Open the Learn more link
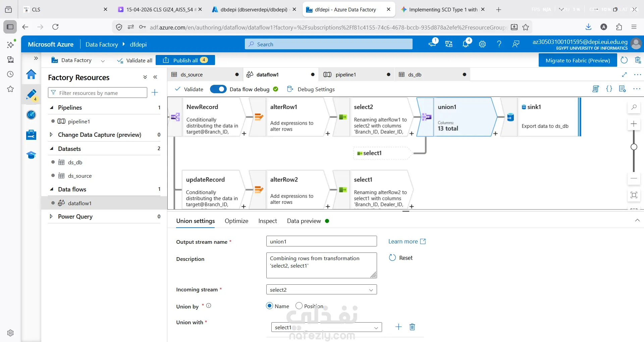644x342 pixels. 407,241
